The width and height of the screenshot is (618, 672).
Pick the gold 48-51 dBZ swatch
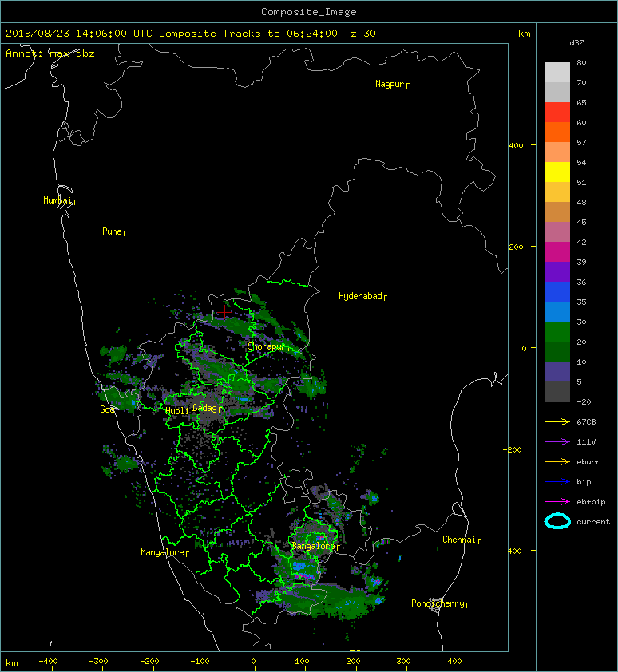point(557,192)
